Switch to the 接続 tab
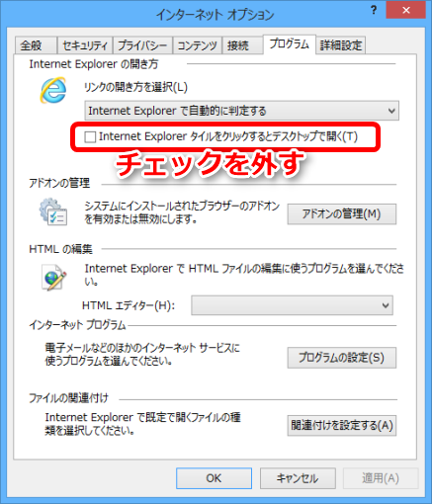The height and width of the screenshot is (504, 432). [x=242, y=45]
